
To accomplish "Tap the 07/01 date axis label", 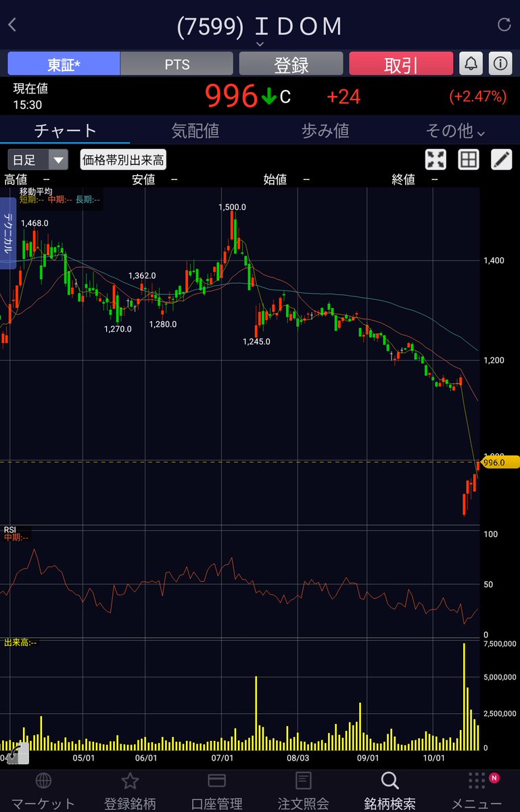I will coord(222,759).
